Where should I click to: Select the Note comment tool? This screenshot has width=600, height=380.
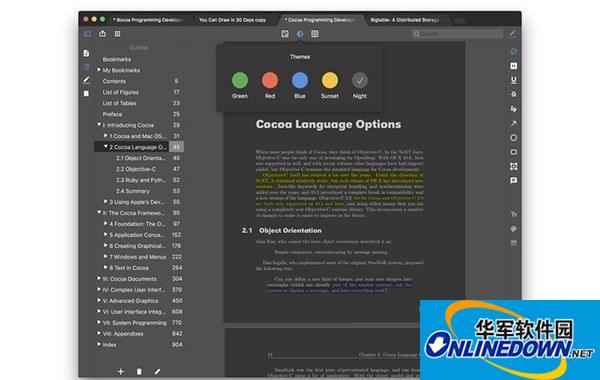click(514, 180)
